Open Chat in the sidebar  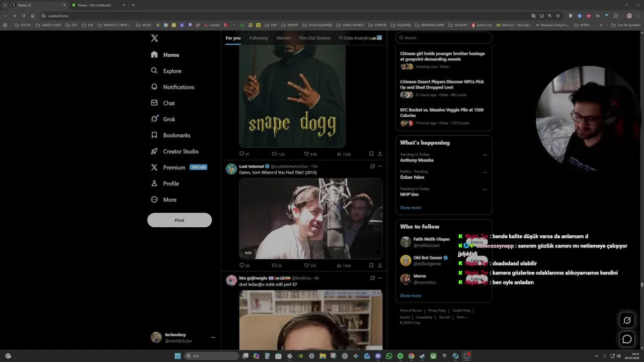tap(163, 103)
